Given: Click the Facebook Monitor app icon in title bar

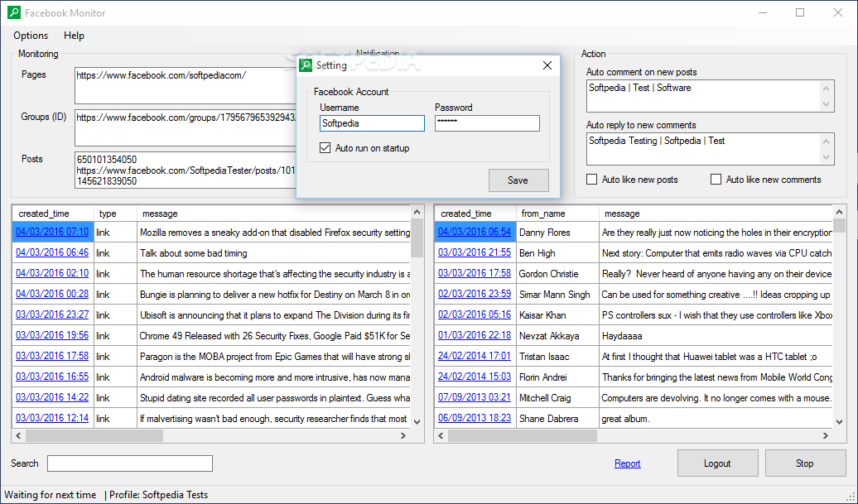Looking at the screenshot, I should click(x=14, y=12).
